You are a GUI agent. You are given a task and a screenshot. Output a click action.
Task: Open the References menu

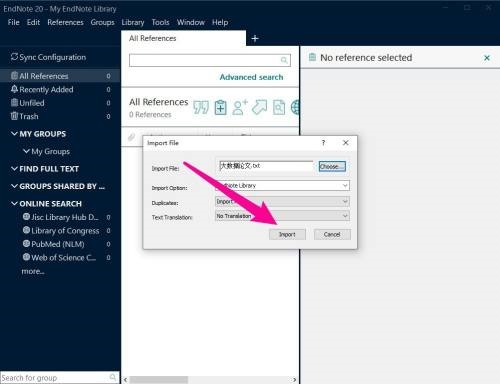[65, 22]
